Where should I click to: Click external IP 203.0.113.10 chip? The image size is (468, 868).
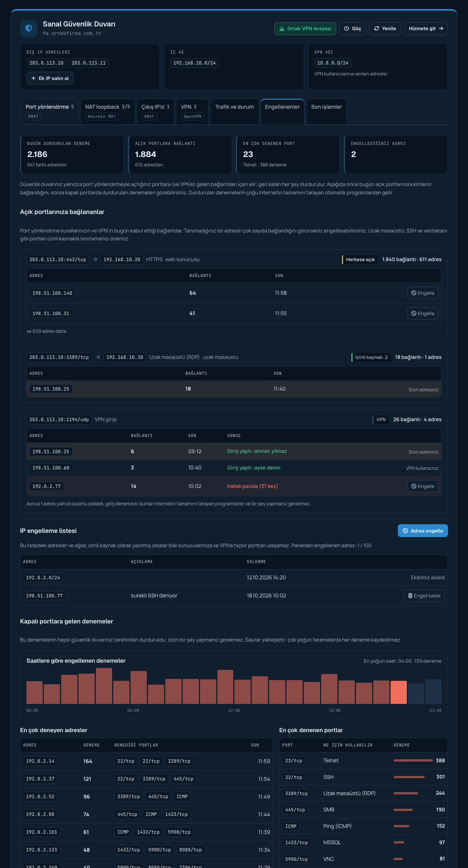[46, 63]
